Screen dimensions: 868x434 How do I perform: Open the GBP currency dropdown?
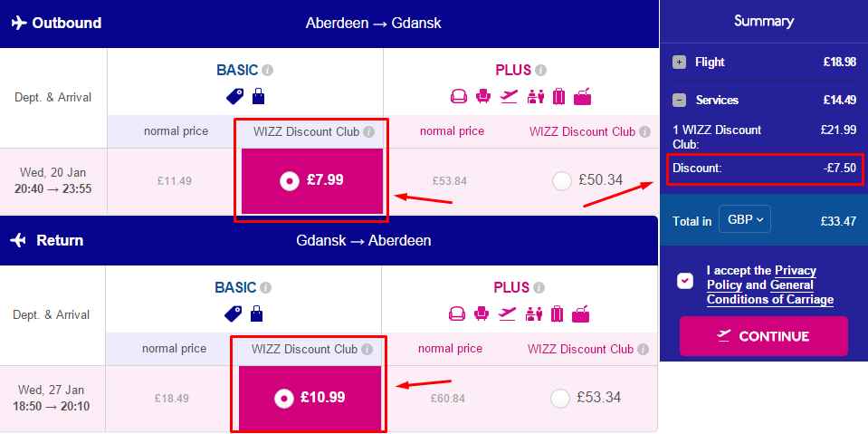tap(745, 219)
